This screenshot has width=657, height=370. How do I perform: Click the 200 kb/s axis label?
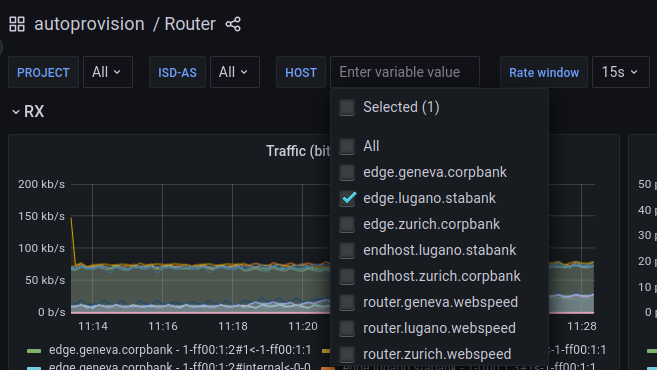41,184
